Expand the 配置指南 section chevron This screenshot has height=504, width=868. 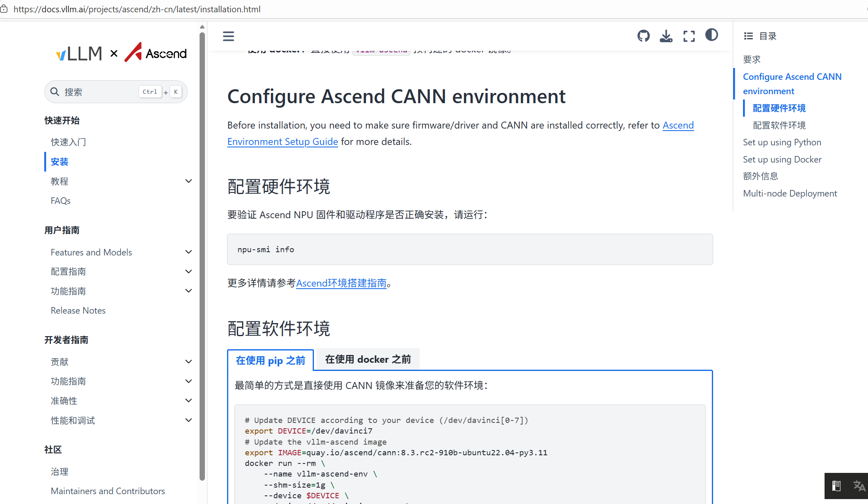click(x=189, y=271)
